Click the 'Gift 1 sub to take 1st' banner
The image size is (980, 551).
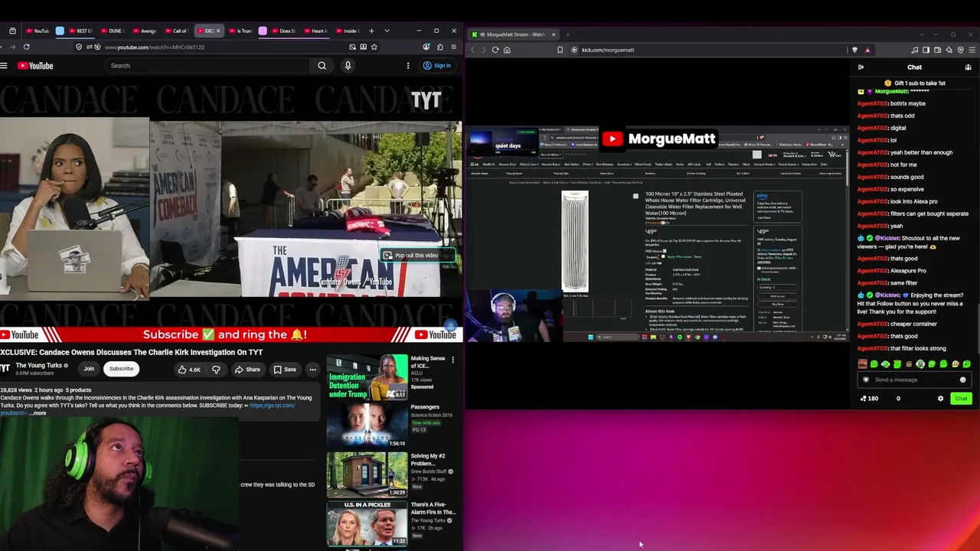(914, 83)
